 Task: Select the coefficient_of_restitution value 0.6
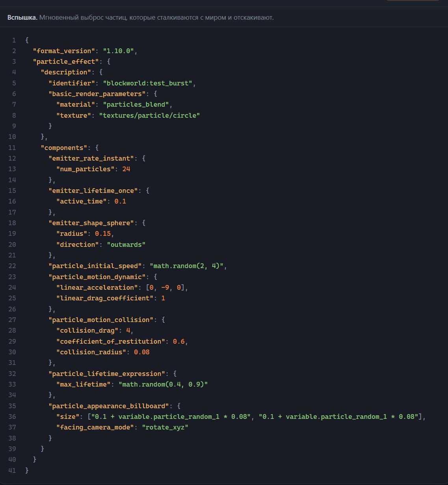pos(179,341)
